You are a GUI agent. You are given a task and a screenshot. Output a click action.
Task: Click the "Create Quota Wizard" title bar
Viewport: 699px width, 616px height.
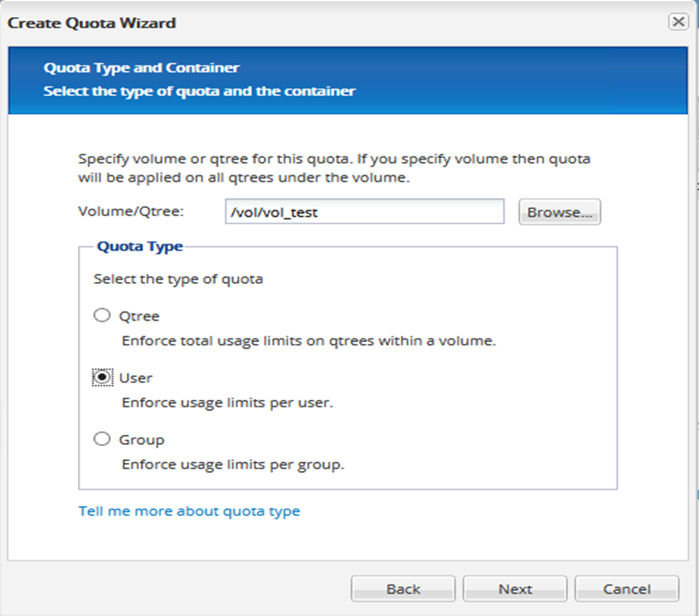coord(92,22)
